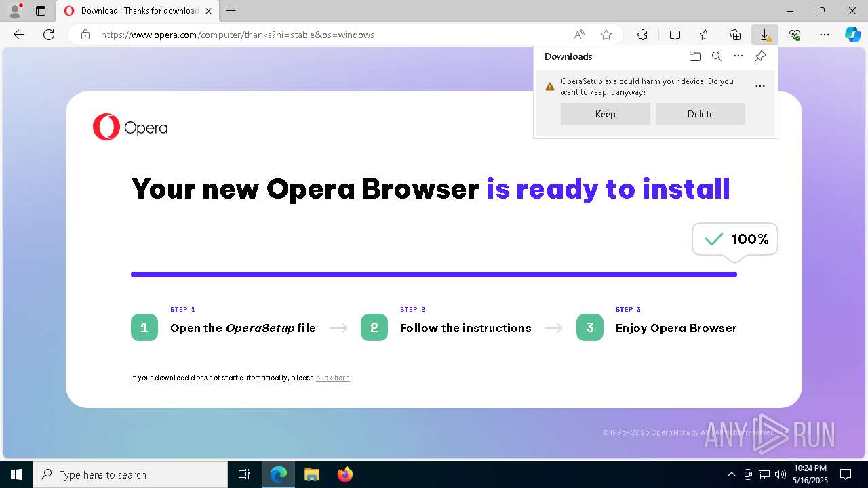The image size is (868, 488).
Task: Click 'Follow the instructions' text
Action: [x=466, y=328]
